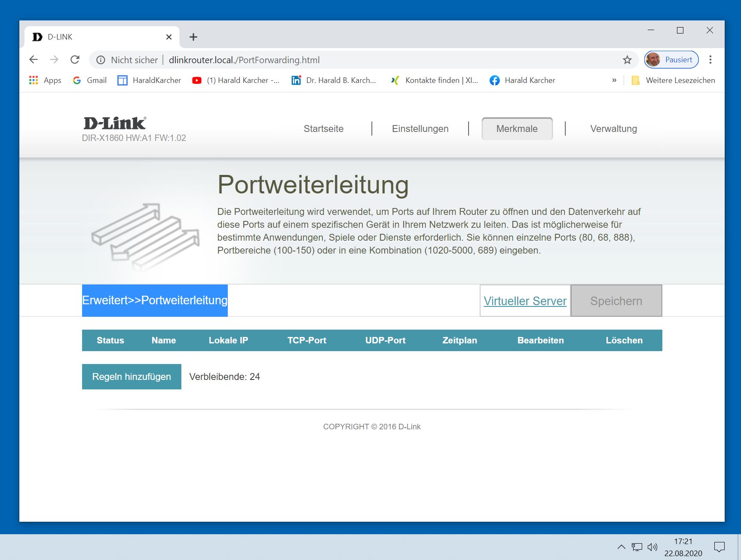Click the Status column header
The height and width of the screenshot is (560, 741).
coord(110,340)
